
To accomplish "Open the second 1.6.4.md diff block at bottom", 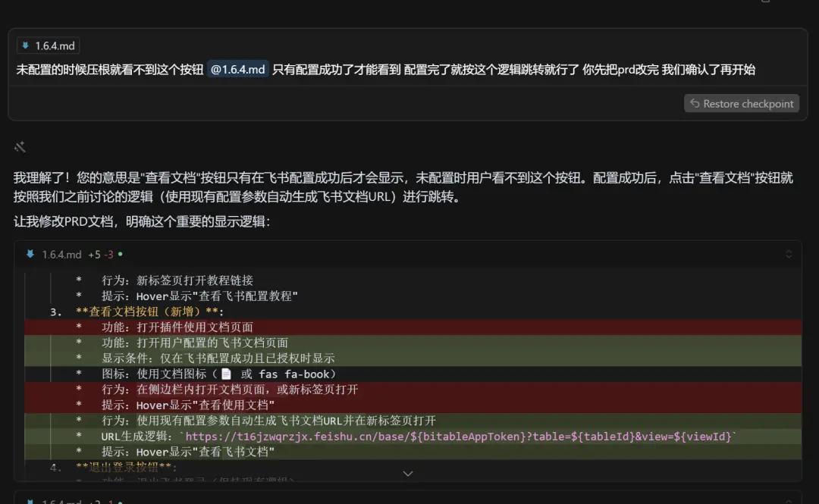I will pos(61,501).
